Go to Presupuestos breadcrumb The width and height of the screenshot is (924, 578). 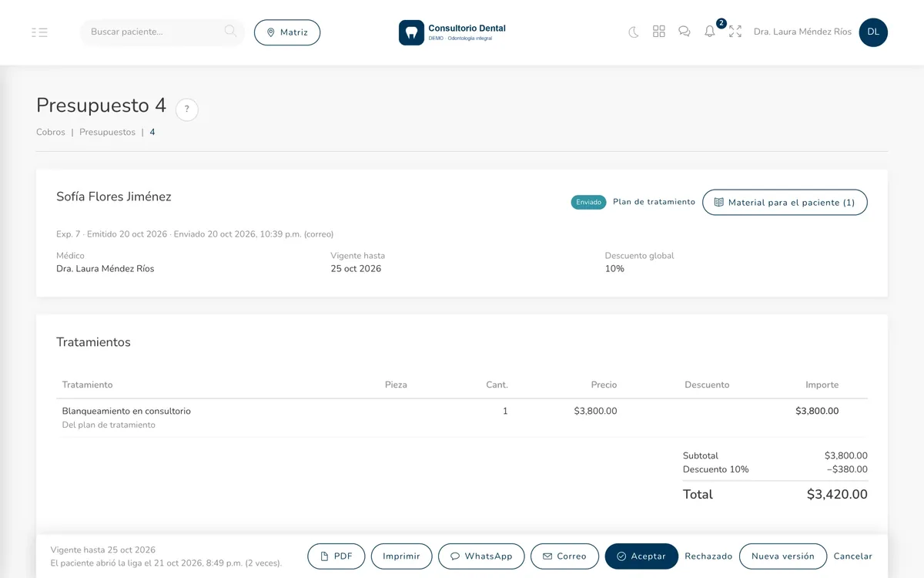107,133
